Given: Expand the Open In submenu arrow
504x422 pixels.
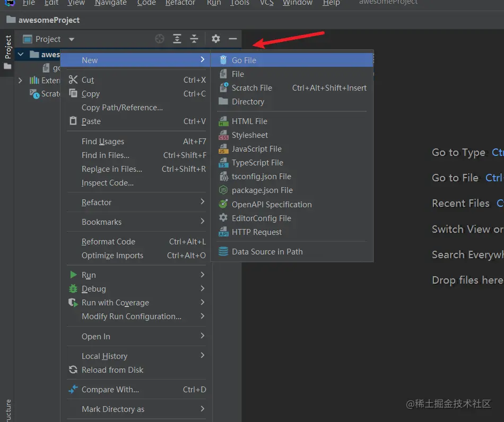Looking at the screenshot, I should tap(203, 336).
